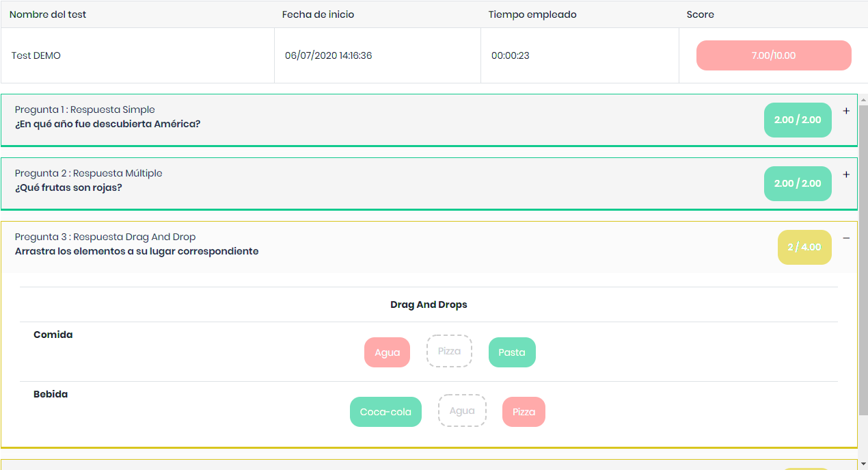The image size is (868, 470).
Task: Collapse Pregunta 3 with the minus icon
Action: [846, 238]
